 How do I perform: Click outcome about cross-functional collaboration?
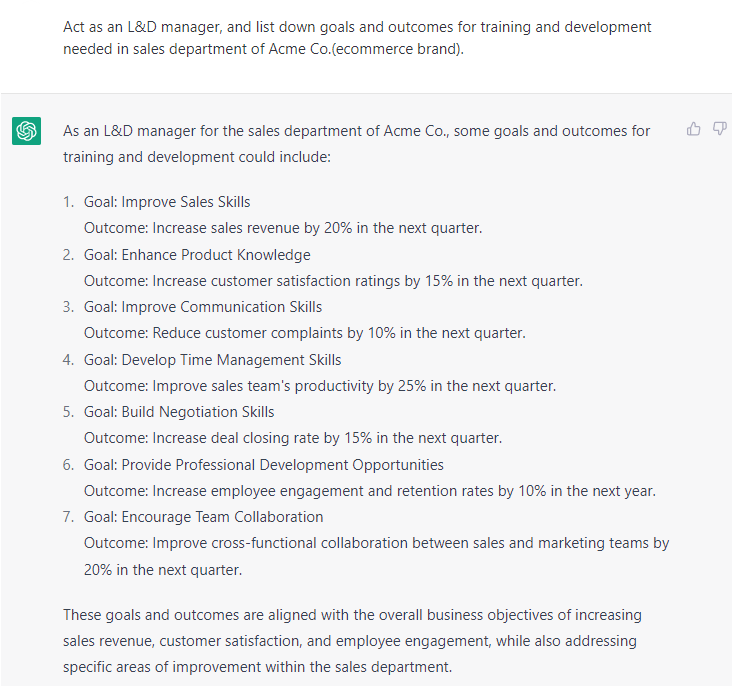coord(376,556)
